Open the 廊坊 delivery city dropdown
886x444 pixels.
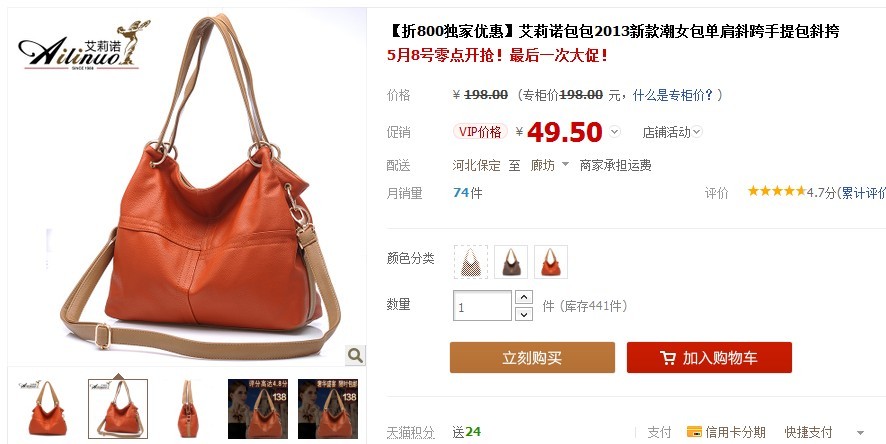549,165
